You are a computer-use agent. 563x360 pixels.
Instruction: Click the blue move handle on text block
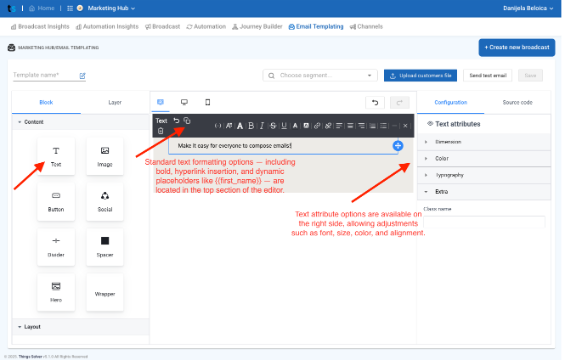(398, 146)
